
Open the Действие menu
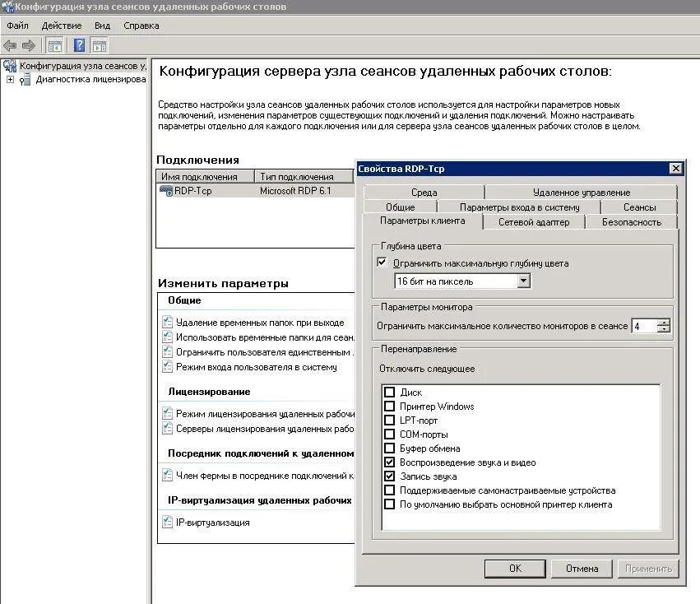[x=62, y=26]
